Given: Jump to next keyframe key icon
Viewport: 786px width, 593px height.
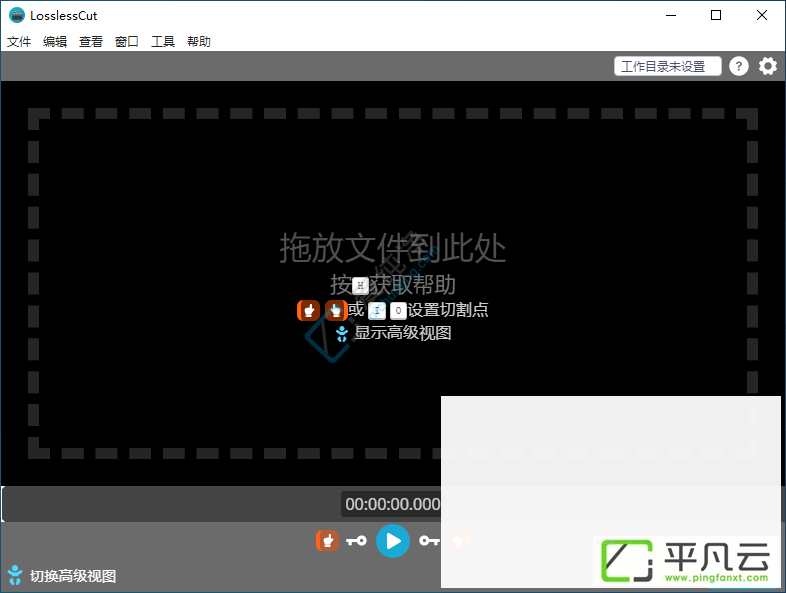Looking at the screenshot, I should pos(430,541).
